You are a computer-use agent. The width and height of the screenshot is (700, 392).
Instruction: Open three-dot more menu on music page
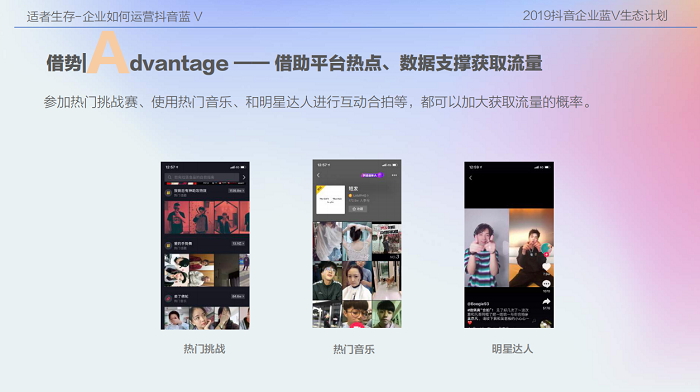tap(394, 175)
